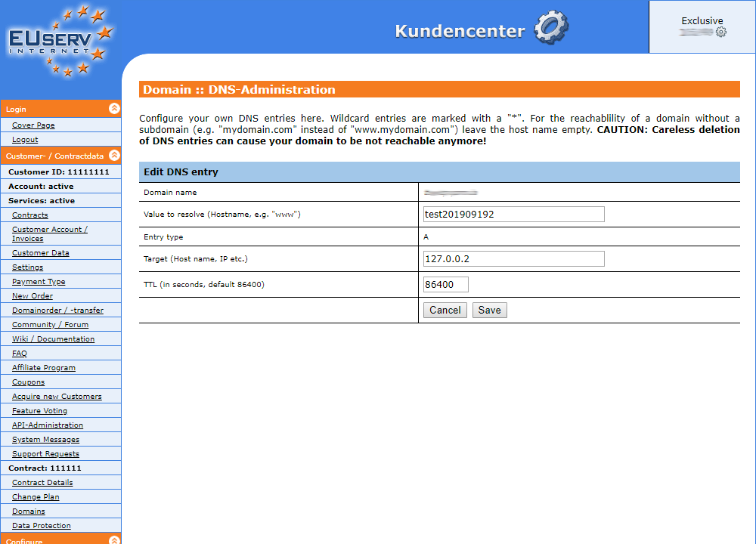This screenshot has width=756, height=544.
Task: Click the Logout link
Action: 25,140
